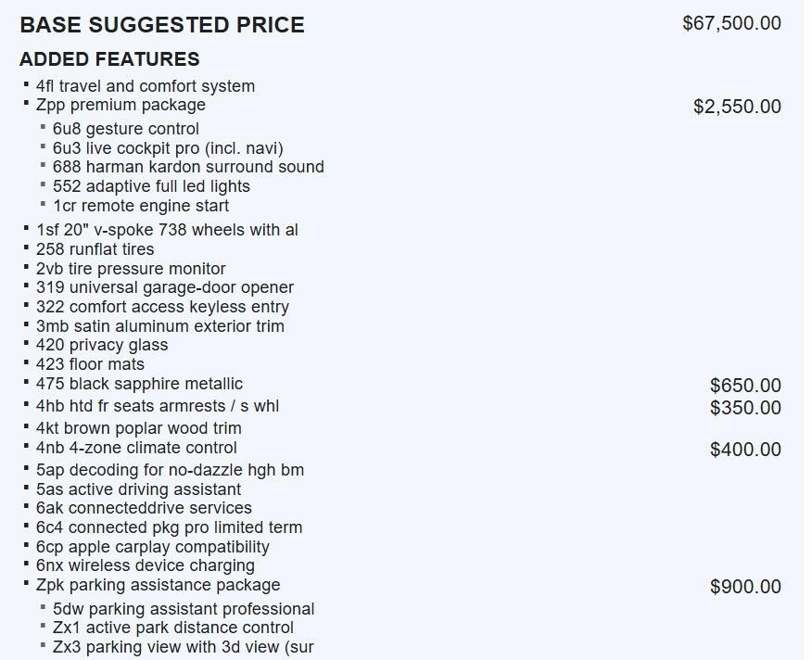The height and width of the screenshot is (660, 812).
Task: Select the $650.00 paint price
Action: (745, 386)
